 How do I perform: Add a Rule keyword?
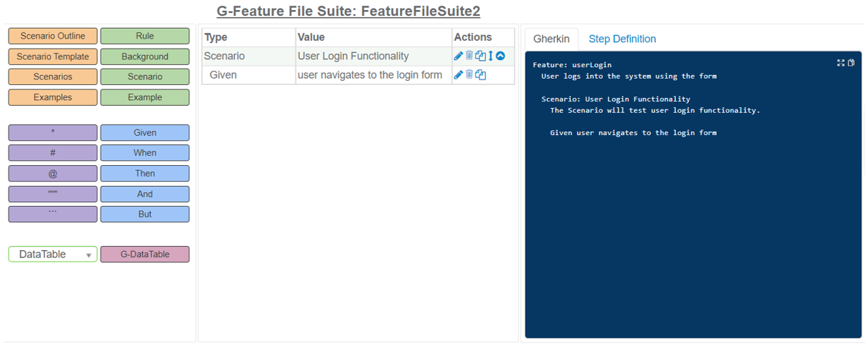pyautogui.click(x=145, y=36)
